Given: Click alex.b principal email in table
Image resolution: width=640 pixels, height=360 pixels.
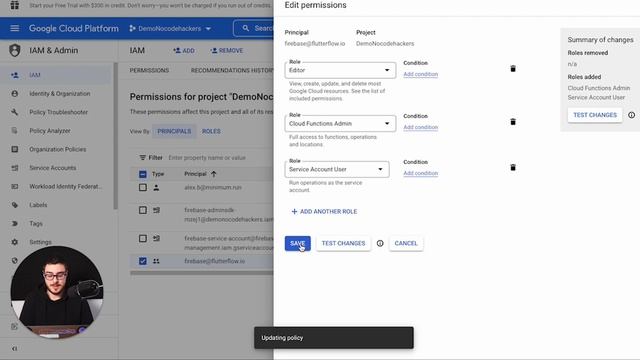Looking at the screenshot, I should pyautogui.click(x=213, y=187).
